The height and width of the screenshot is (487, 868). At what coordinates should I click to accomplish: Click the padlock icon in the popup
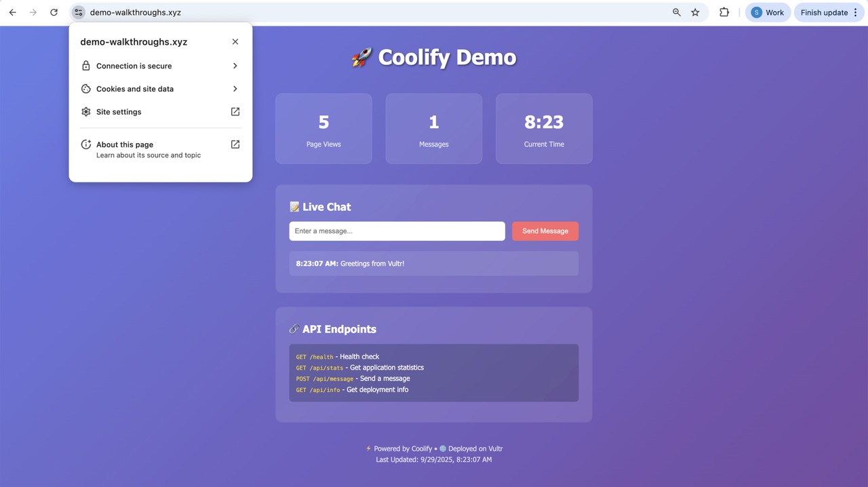(86, 66)
